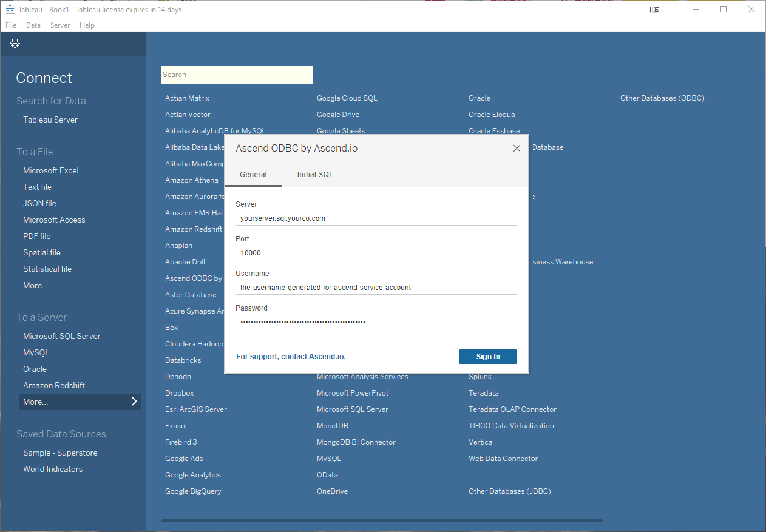Open the File menu

[11, 25]
